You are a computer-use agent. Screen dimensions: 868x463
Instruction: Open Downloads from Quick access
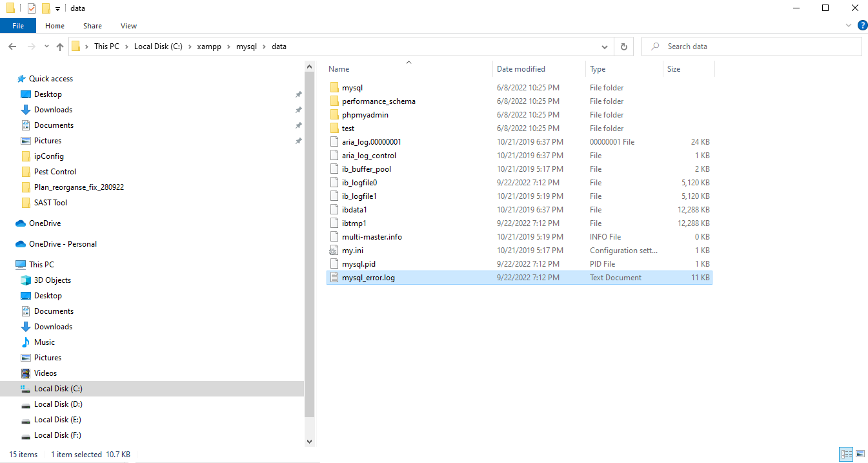pyautogui.click(x=52, y=109)
